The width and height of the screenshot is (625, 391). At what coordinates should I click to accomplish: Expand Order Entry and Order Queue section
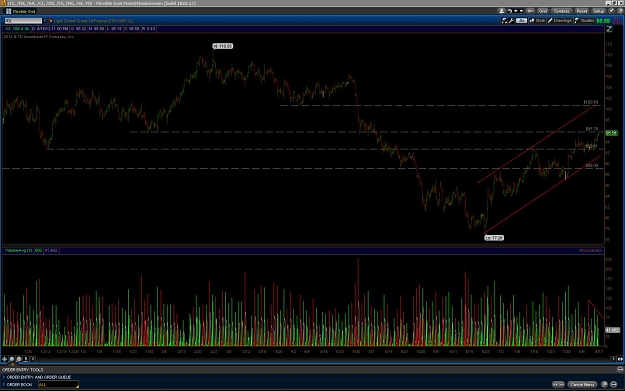click(4, 377)
